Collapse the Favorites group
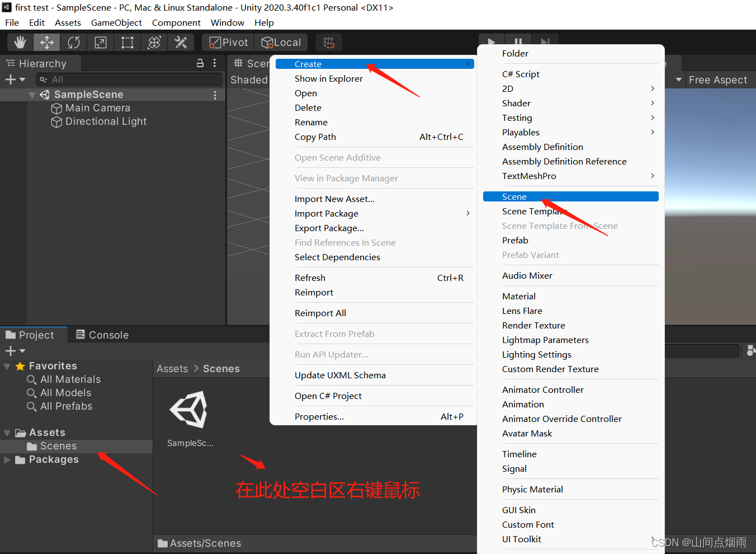Screen dimensions: 756x554 point(7,367)
